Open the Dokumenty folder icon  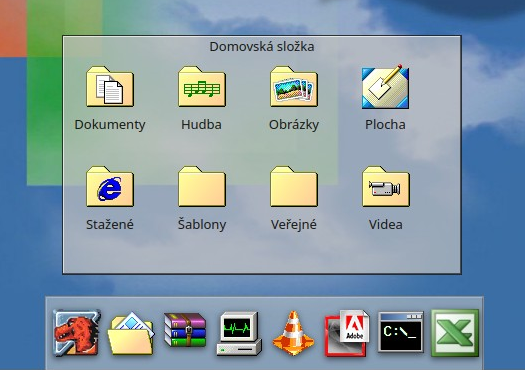click(x=110, y=86)
